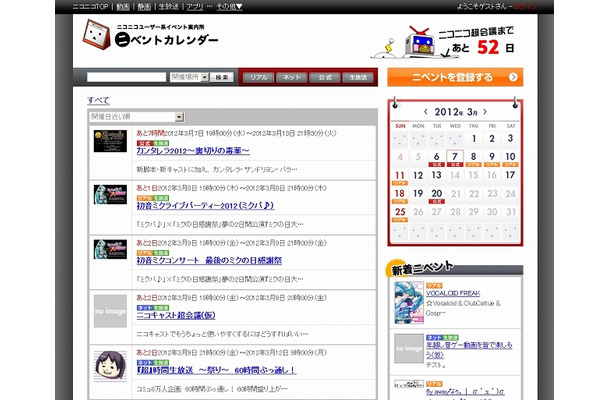The width and height of the screenshot is (610, 400).
Task: Select March 6 in the calendar
Action: click(436, 158)
